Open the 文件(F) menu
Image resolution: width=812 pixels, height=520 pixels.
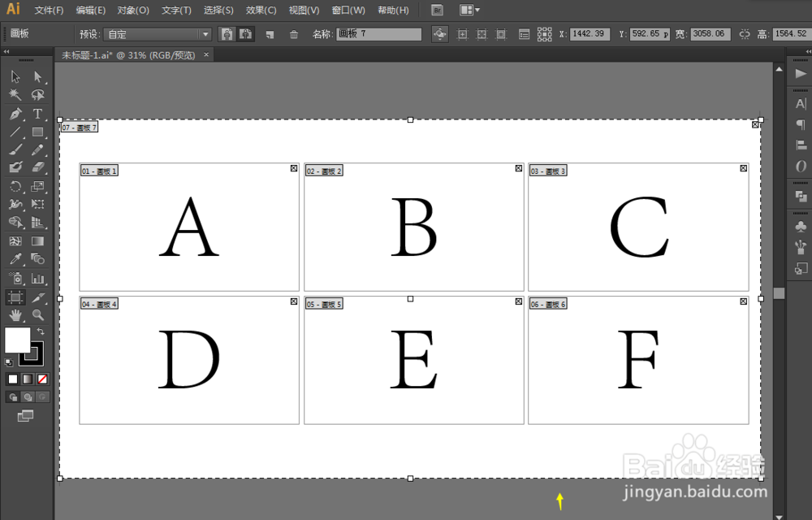[49, 11]
